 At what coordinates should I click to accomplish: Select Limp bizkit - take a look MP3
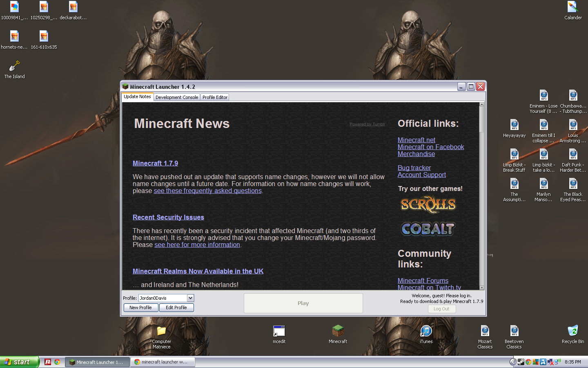click(543, 160)
